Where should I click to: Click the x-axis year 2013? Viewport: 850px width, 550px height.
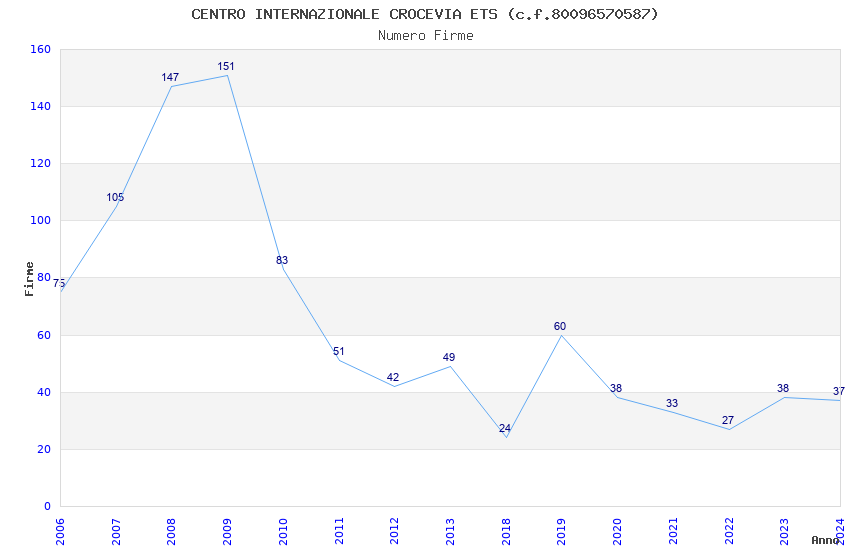click(450, 531)
